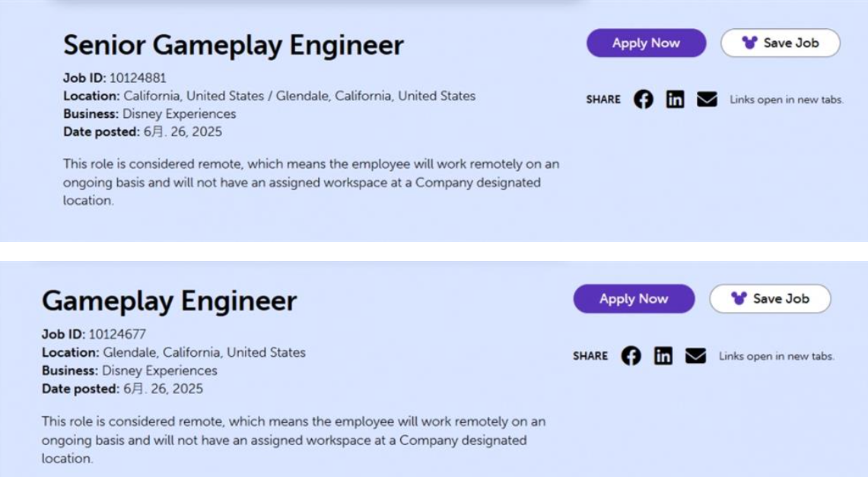Share Gameplay Engineer job on Facebook
This screenshot has width=868, height=477.
coord(631,356)
